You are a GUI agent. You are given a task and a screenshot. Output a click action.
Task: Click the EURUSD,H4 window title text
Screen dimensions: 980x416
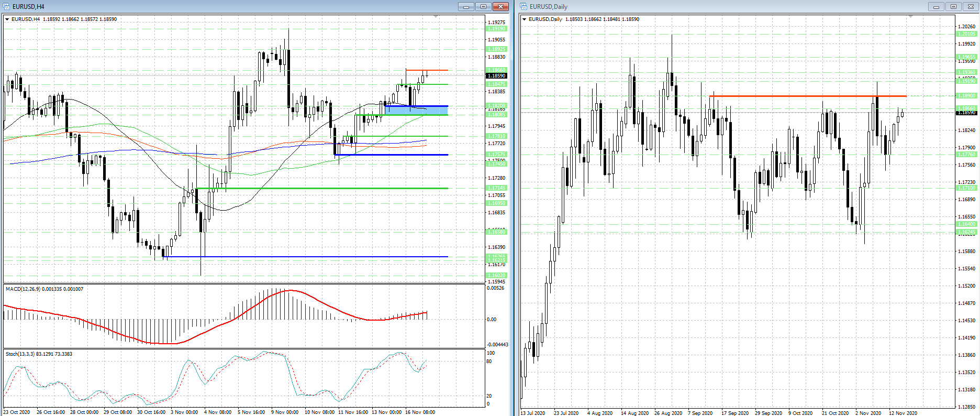tap(28, 7)
